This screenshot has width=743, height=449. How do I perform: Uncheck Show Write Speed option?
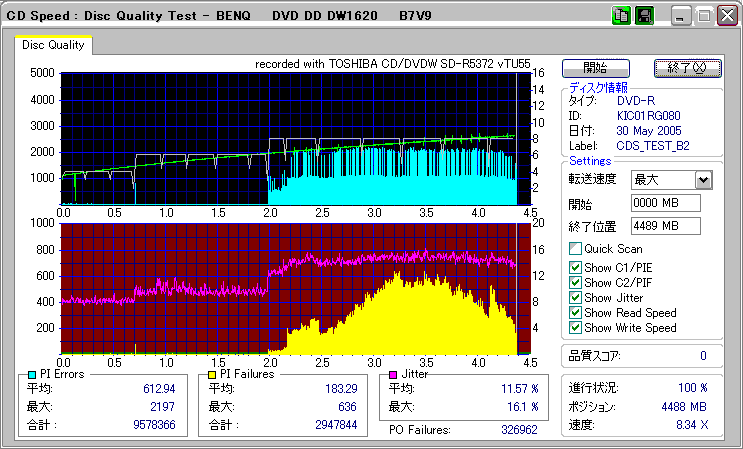point(575,327)
